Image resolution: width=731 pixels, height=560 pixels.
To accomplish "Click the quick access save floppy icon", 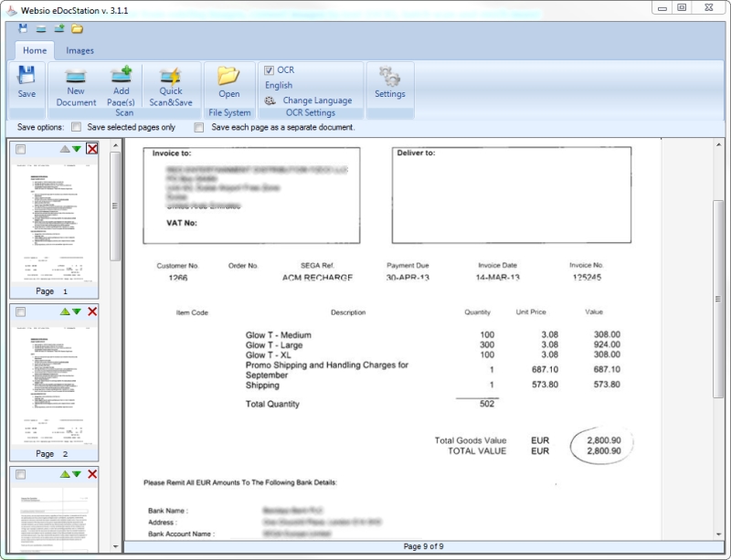I will click(x=22, y=28).
